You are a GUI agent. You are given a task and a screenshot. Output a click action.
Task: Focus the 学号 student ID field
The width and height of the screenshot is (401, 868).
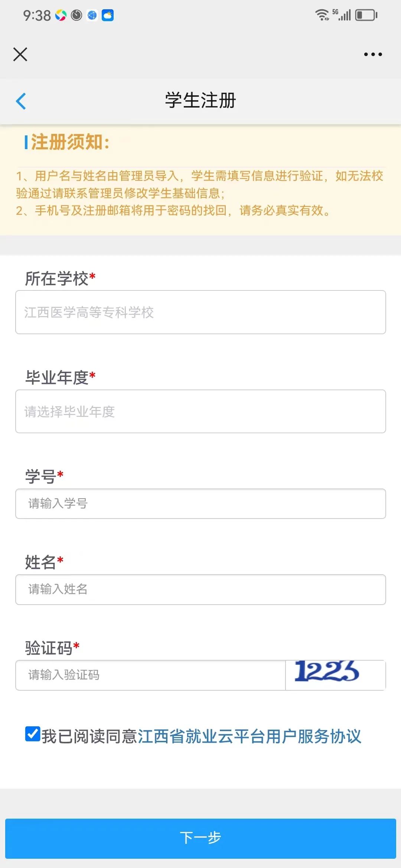[200, 503]
